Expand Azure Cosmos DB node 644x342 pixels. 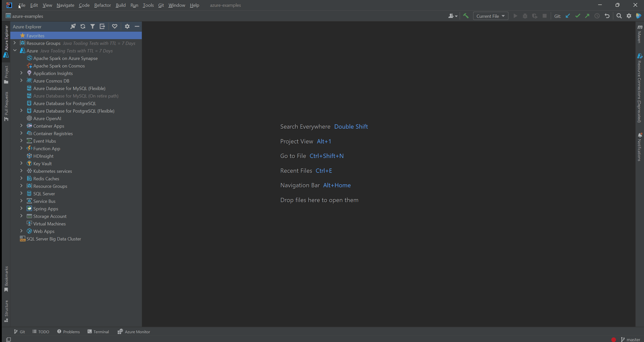coord(22,81)
